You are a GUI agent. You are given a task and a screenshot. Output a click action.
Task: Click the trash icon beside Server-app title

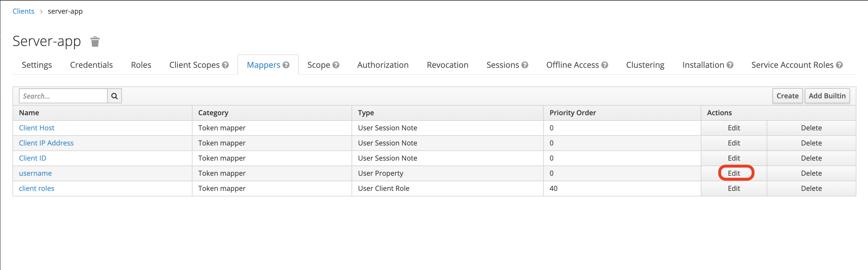click(x=95, y=42)
